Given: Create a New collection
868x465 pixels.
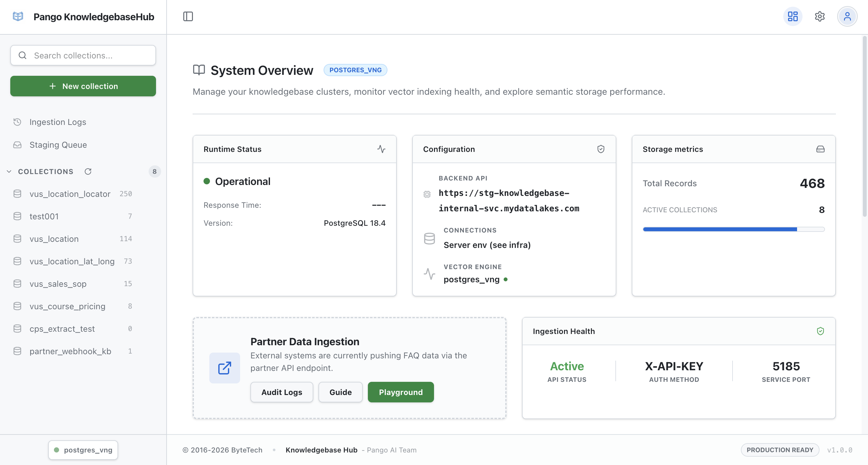Looking at the screenshot, I should pyautogui.click(x=83, y=86).
